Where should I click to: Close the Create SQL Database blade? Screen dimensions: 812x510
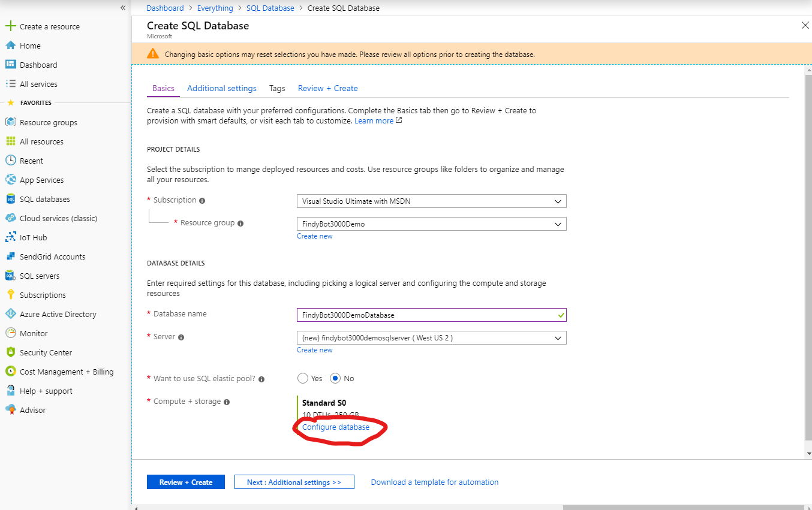click(805, 25)
